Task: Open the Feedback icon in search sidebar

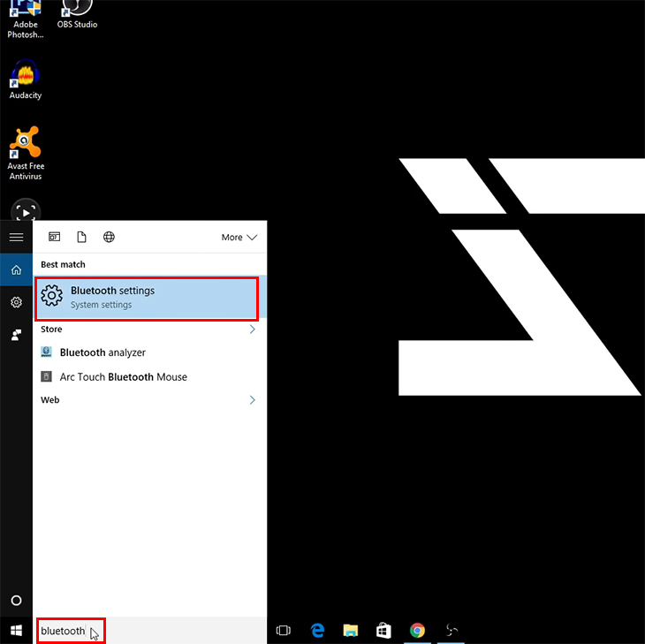Action: point(17,335)
